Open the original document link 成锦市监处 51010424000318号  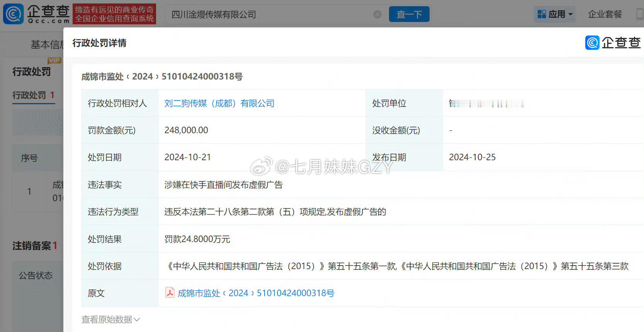[256, 293]
